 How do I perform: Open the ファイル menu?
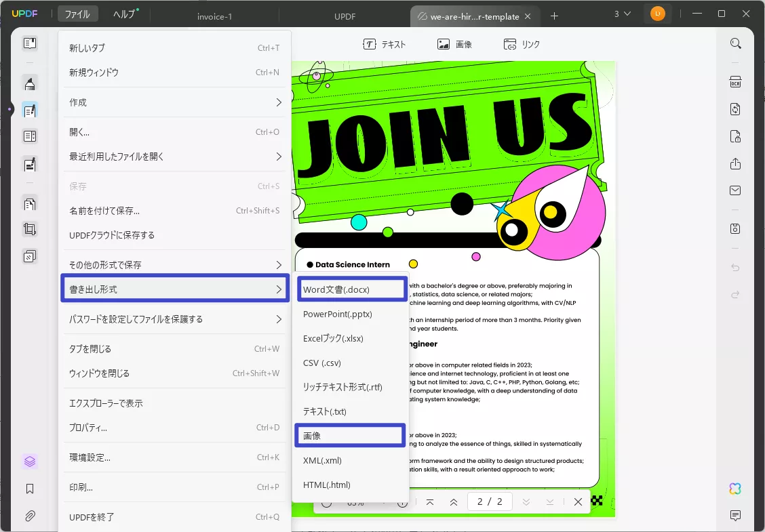tap(77, 14)
